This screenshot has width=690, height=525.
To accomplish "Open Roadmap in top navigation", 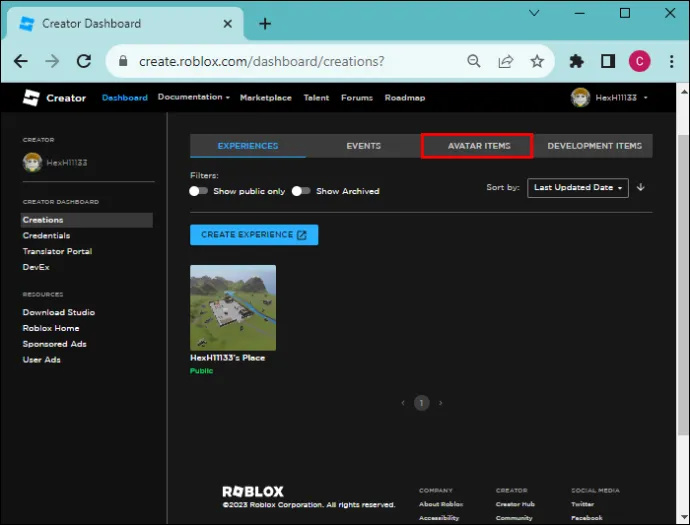I will 405,98.
